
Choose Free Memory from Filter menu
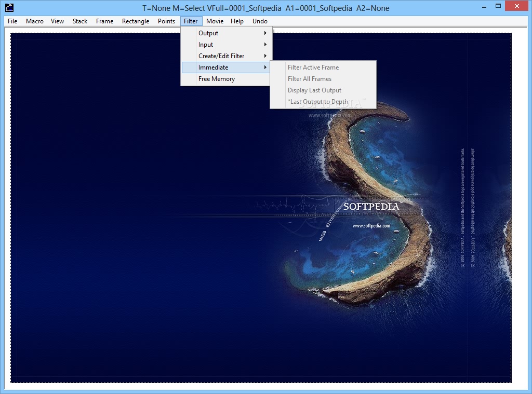227,79
